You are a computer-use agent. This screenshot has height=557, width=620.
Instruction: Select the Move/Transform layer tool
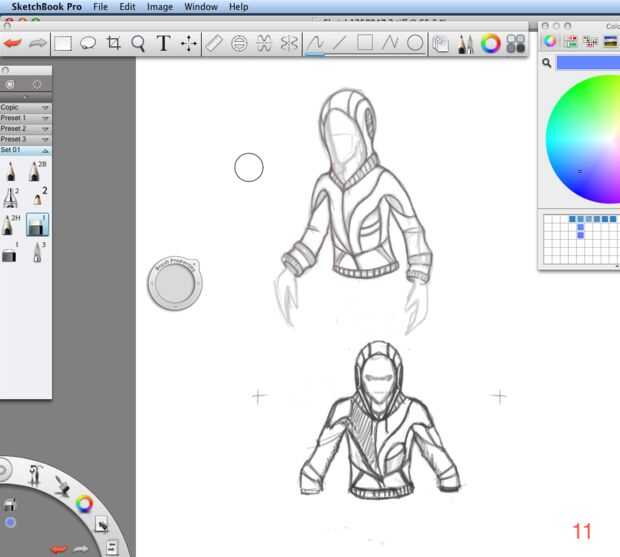point(189,43)
